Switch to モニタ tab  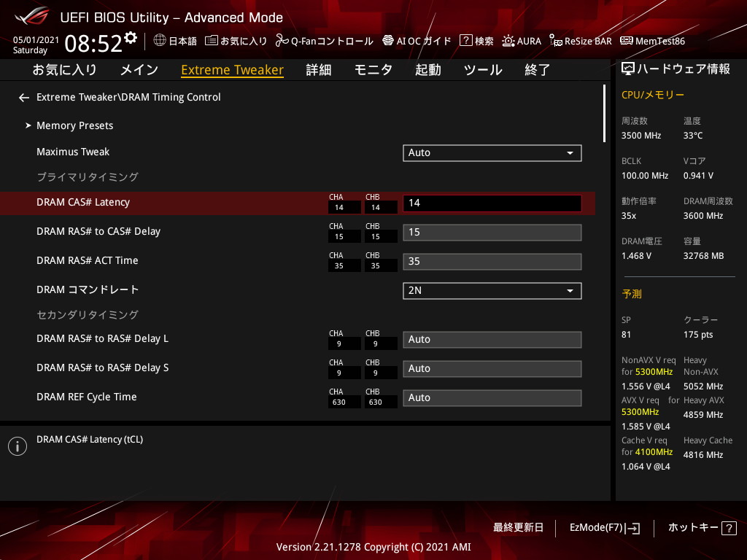click(373, 70)
